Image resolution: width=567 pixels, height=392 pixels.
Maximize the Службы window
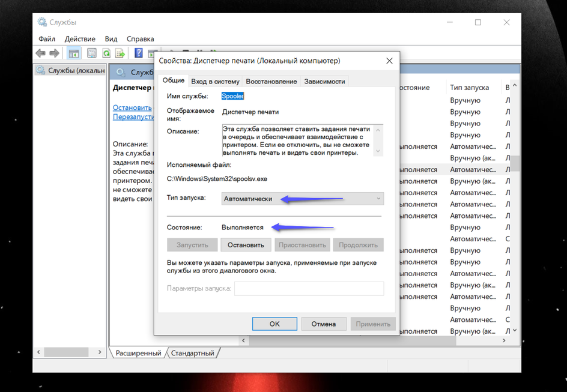[478, 22]
